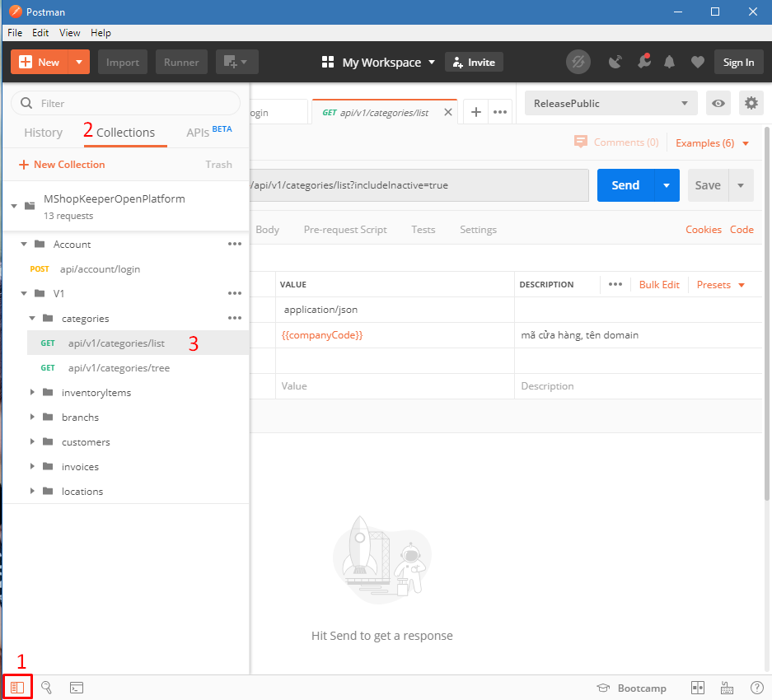Collapse the categories folder
772x700 pixels.
click(32, 318)
